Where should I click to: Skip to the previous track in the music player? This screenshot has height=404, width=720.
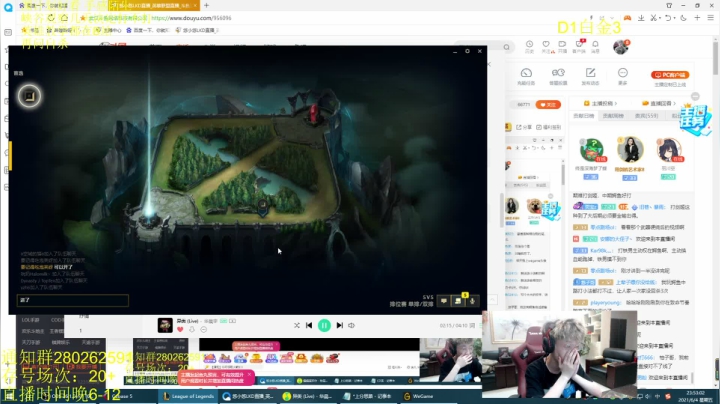pyautogui.click(x=309, y=325)
